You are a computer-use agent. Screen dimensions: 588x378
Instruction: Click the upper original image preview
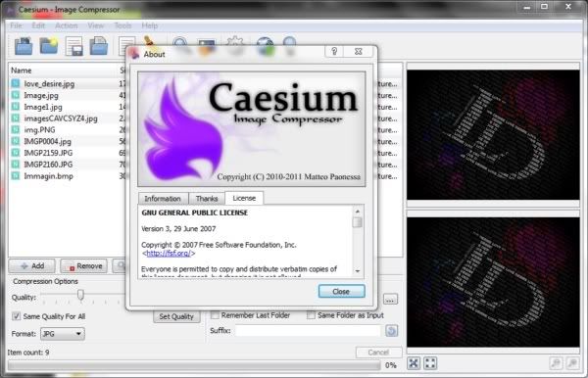click(493, 135)
